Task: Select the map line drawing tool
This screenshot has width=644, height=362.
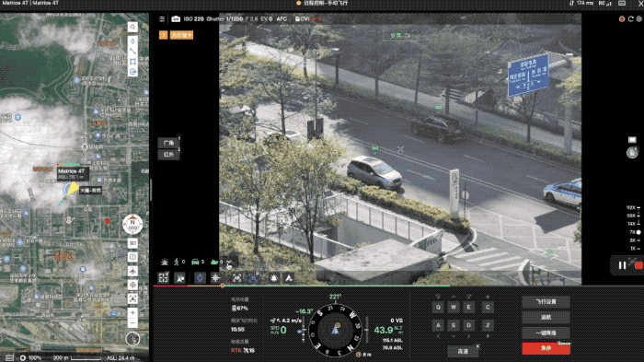Action: click(x=132, y=52)
